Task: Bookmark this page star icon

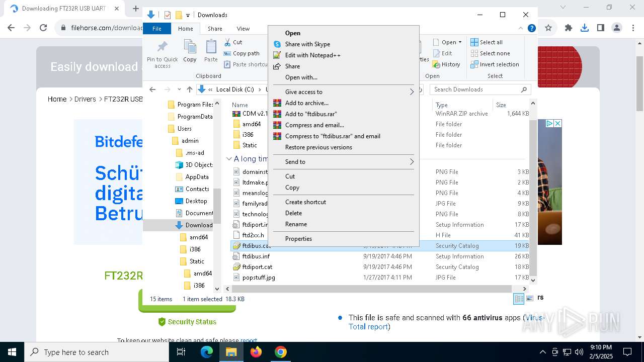Action: (548, 28)
